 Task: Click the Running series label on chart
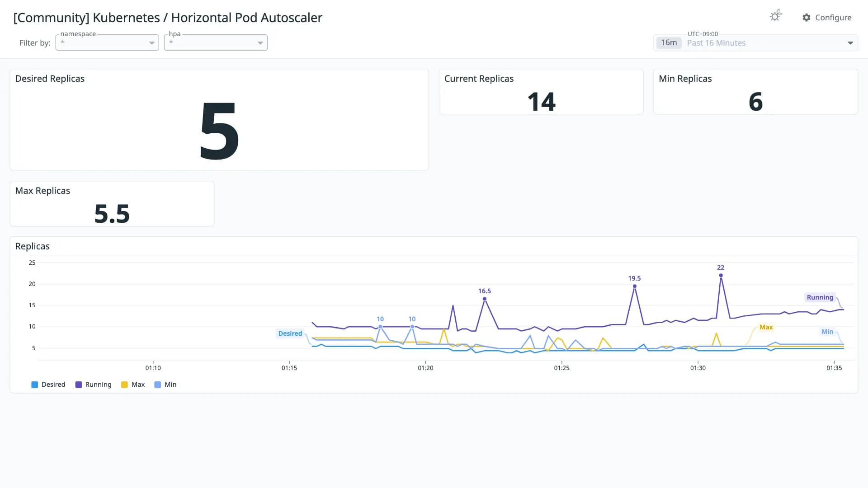tap(820, 297)
